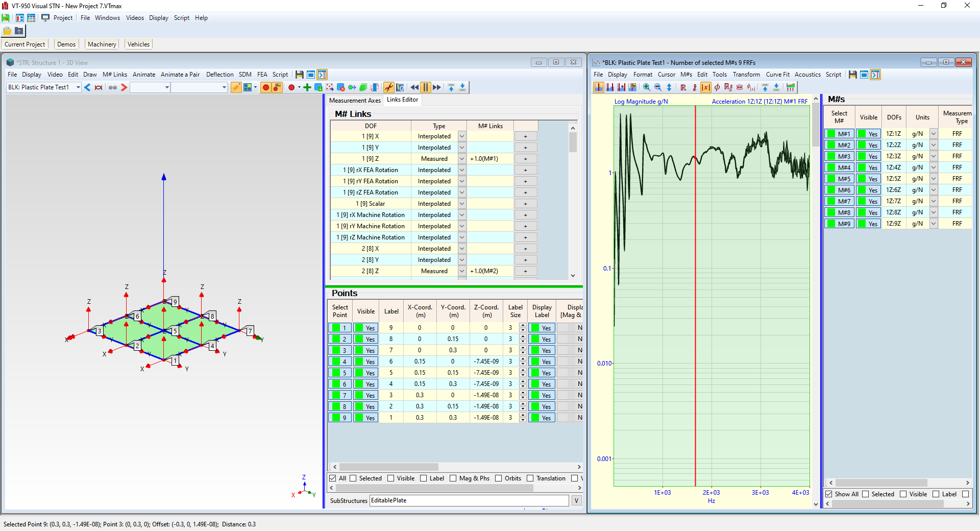Viewport: 980px width, 531px height.
Task: Check the Translation checkbox
Action: (530, 478)
